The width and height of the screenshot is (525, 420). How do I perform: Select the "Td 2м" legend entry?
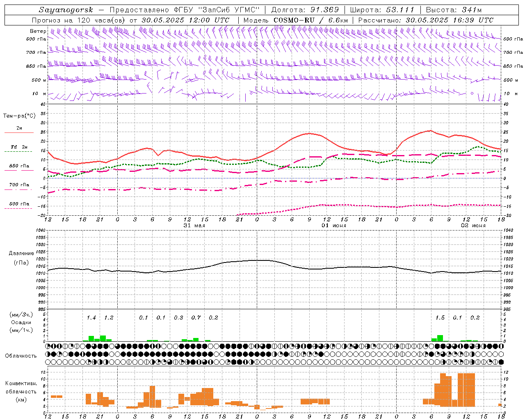pyautogui.click(x=19, y=147)
